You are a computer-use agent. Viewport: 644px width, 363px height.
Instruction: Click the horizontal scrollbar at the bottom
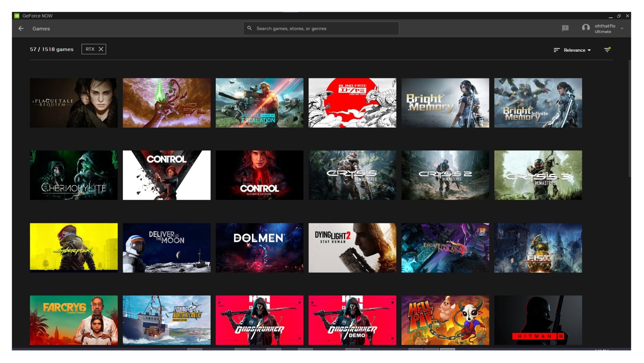tap(322, 349)
